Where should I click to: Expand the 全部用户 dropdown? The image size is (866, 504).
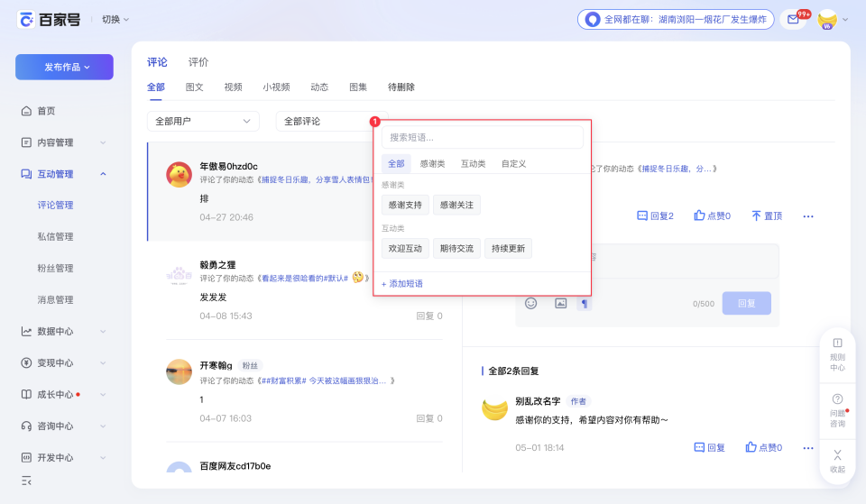pos(203,122)
